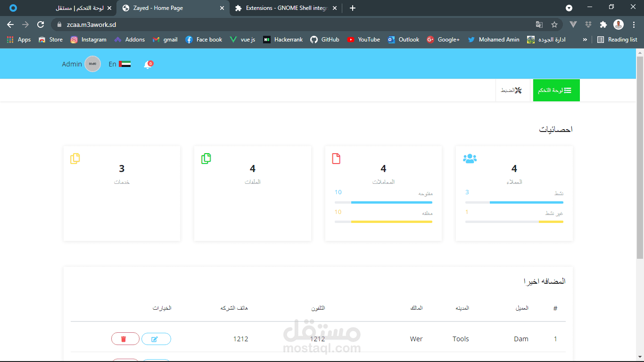Click the browser forward arrow
This screenshot has height=362, width=644.
pos(25,25)
